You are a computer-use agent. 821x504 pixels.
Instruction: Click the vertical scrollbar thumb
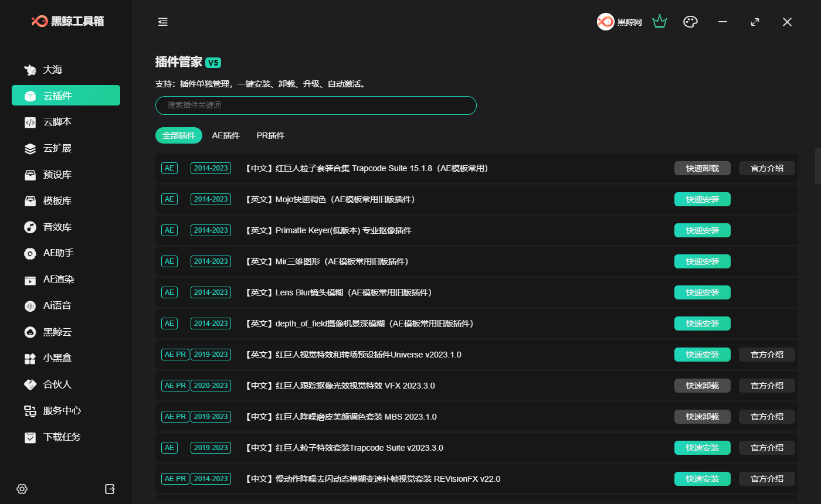[818, 166]
